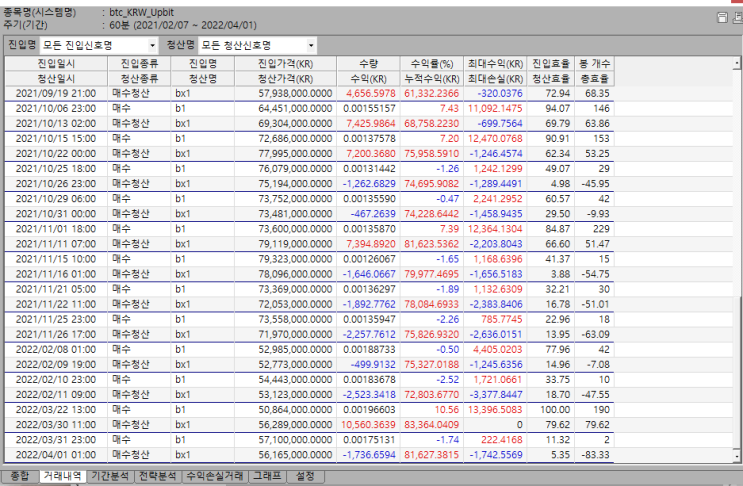The image size is (743, 486).
Task: Click the save report icon
Action: [722, 18]
